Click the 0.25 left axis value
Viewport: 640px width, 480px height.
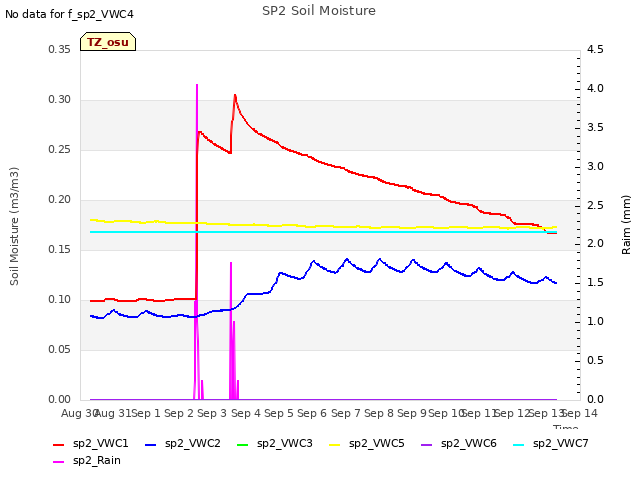pos(60,149)
